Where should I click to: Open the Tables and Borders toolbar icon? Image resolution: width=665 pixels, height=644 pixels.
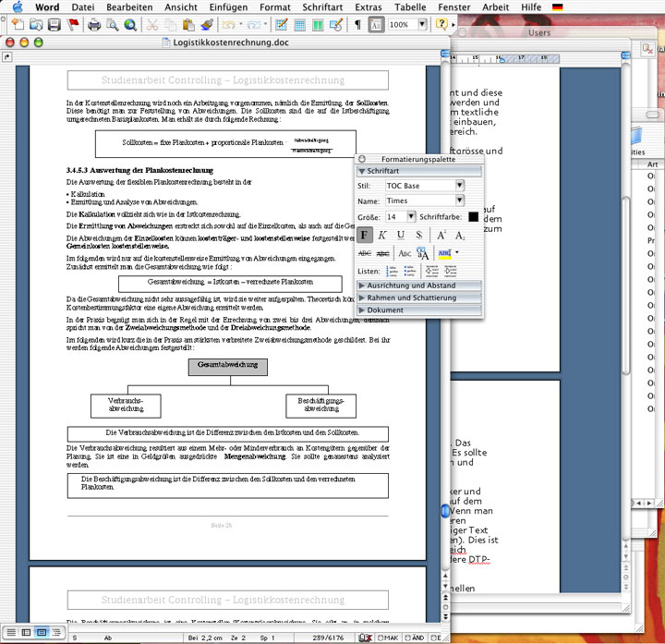(x=281, y=25)
